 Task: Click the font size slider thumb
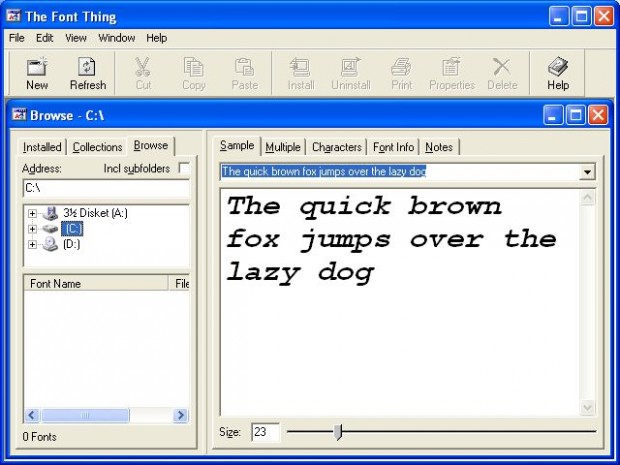point(338,432)
